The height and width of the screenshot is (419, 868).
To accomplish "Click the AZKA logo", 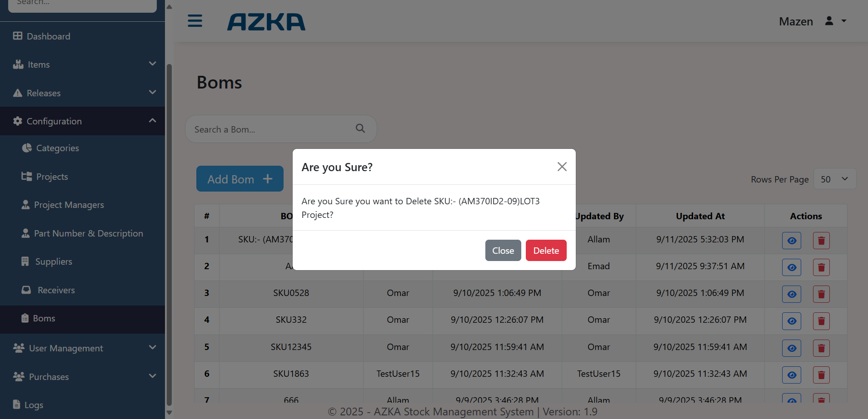I will [266, 22].
